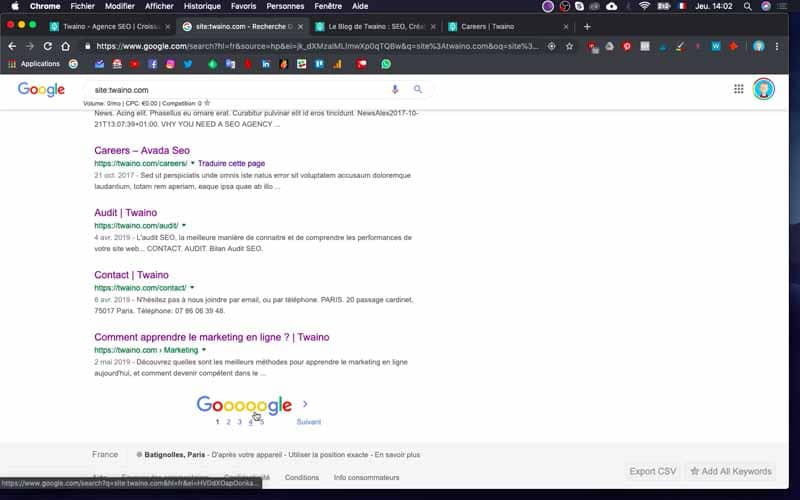This screenshot has width=800, height=500.
Task: Open Wi-Fi status in the menu bar
Action: pos(644,6)
